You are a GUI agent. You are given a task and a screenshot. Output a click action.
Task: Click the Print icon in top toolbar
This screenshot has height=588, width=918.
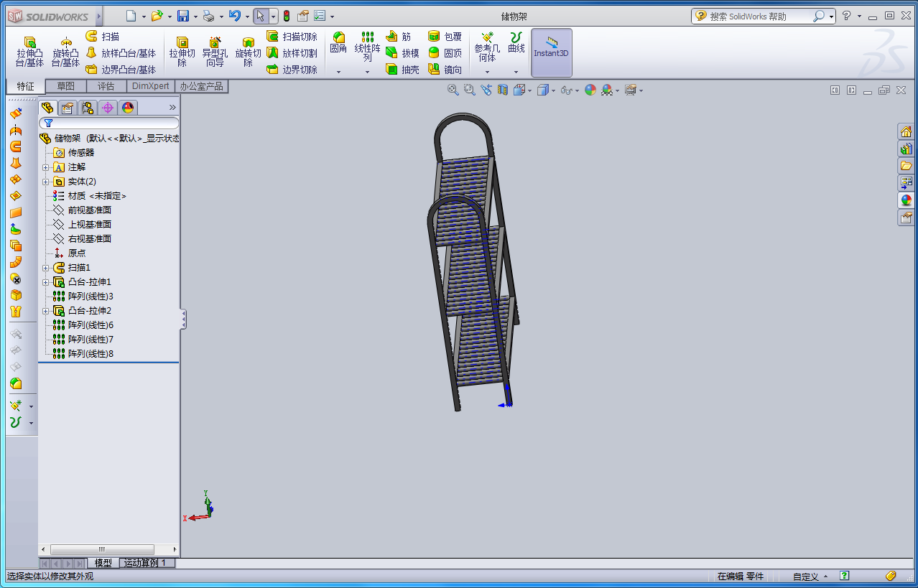click(208, 16)
